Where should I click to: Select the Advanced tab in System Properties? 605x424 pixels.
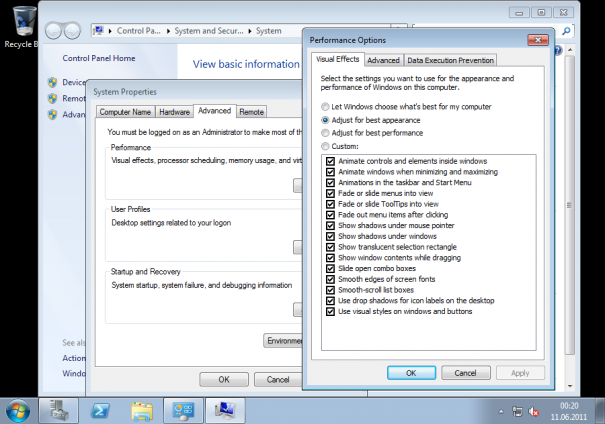point(215,111)
